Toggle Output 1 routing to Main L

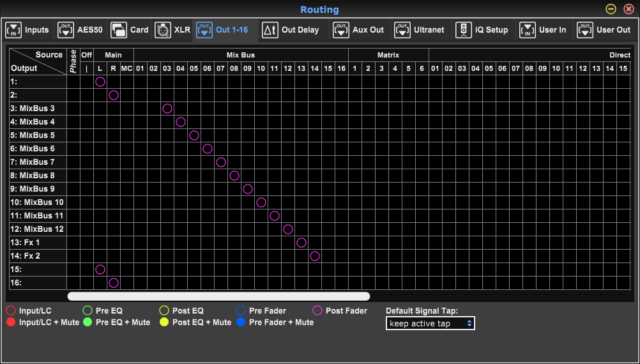tap(100, 82)
